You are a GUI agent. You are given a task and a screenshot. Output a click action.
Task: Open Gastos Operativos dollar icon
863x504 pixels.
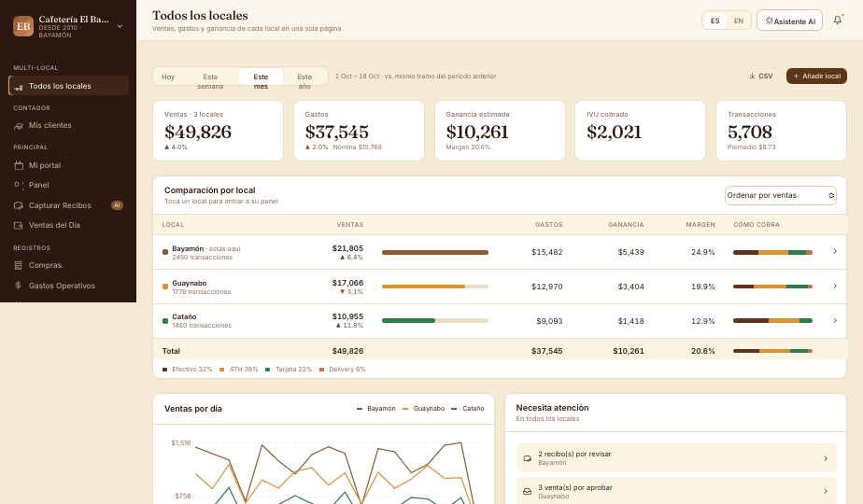coord(18,285)
